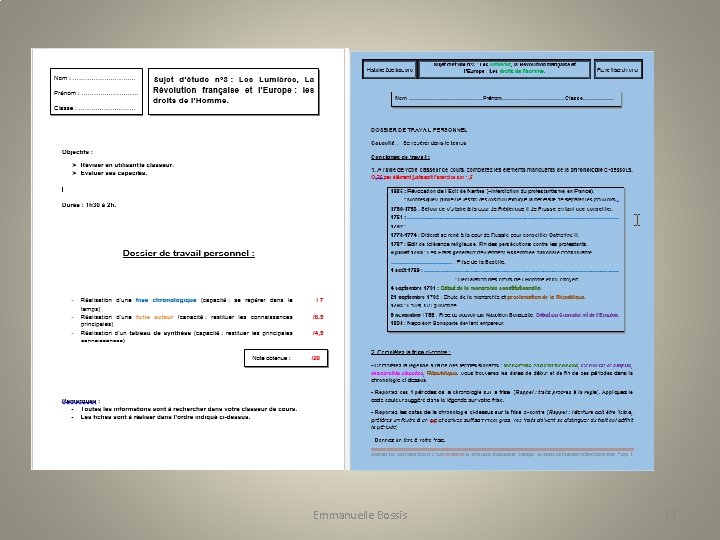Click the white cover page thumbnail
720x540 pixels.
click(188, 259)
